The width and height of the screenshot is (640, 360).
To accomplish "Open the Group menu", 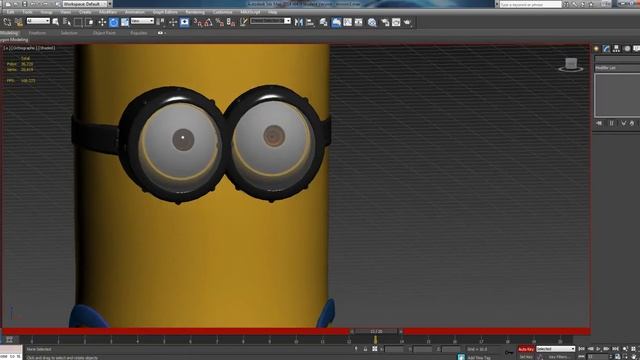I will 46,12.
